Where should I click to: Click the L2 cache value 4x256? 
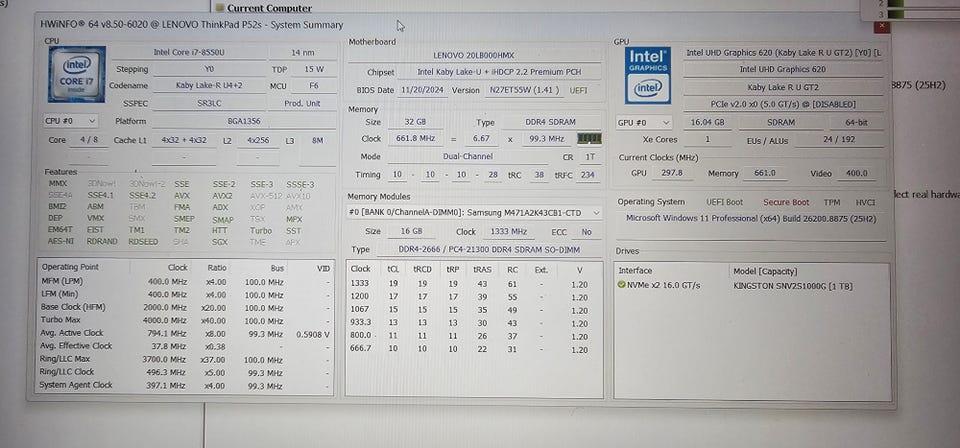click(x=258, y=140)
